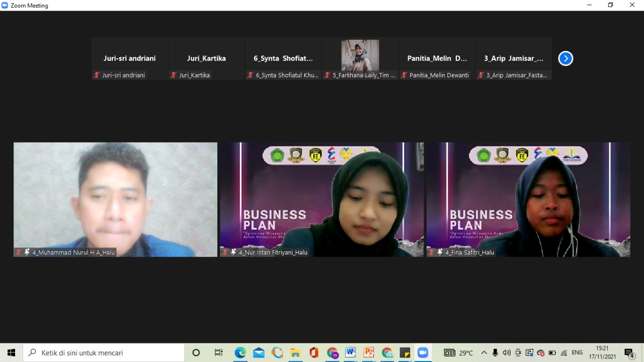644x362 pixels.
Task: Select the 5_Farkhana Laily participant thumbnail
Action: pos(360,58)
